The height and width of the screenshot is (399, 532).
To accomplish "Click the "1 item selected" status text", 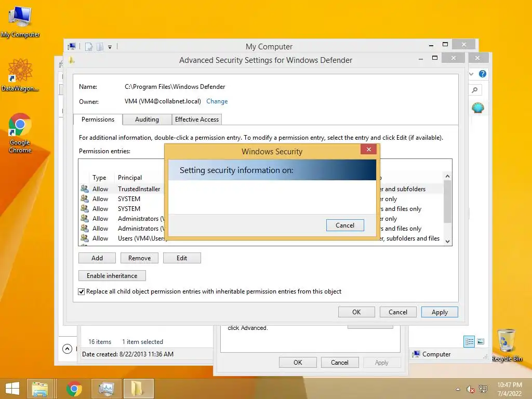I will [142, 342].
